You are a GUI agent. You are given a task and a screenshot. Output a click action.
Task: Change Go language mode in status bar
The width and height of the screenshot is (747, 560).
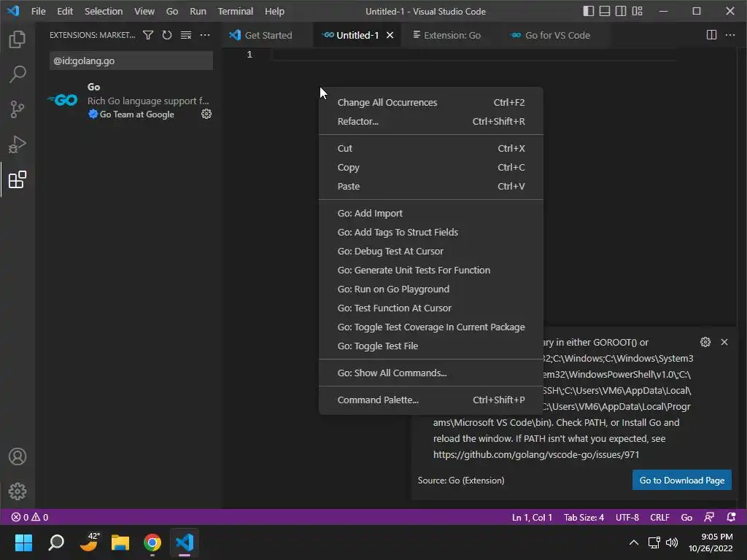click(x=686, y=517)
